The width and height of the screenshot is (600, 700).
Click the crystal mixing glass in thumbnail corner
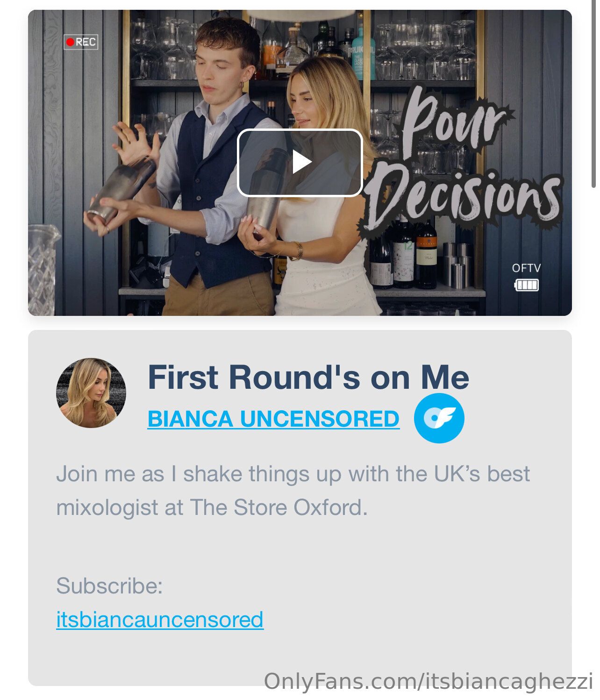coord(43,271)
